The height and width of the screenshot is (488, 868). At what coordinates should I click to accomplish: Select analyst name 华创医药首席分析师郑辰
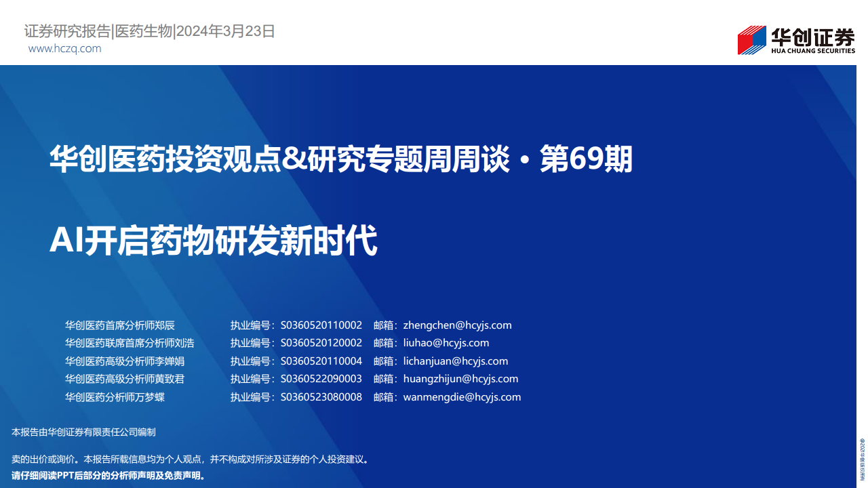120,325
